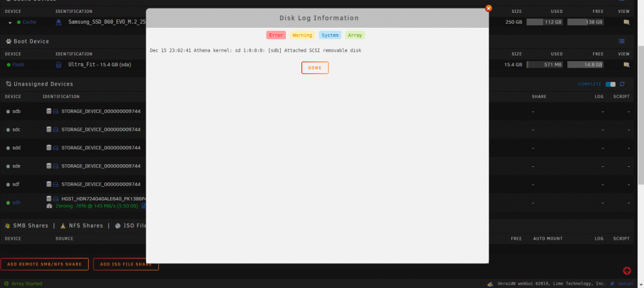
Task: Click the Unassigned Devices header icon
Action: click(8, 84)
